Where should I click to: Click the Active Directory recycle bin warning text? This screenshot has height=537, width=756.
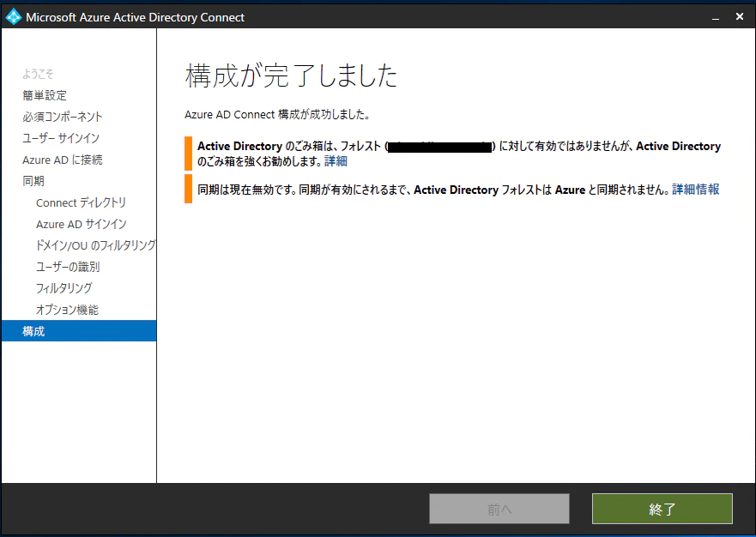pyautogui.click(x=459, y=154)
